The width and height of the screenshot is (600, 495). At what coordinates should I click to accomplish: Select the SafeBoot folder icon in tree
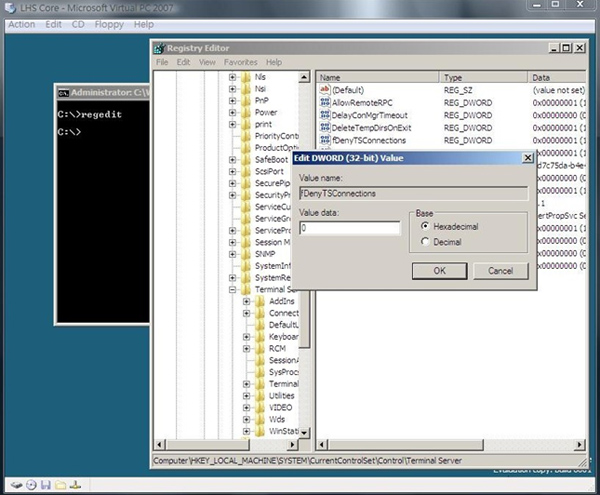(x=245, y=159)
